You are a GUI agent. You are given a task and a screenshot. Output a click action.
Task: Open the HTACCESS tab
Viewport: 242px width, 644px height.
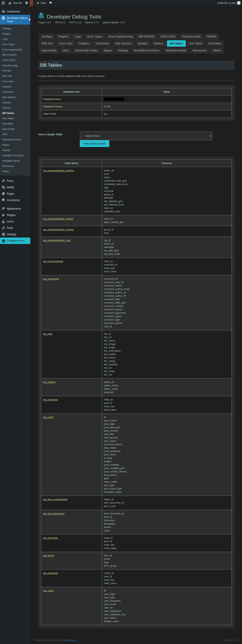[x=168, y=36]
